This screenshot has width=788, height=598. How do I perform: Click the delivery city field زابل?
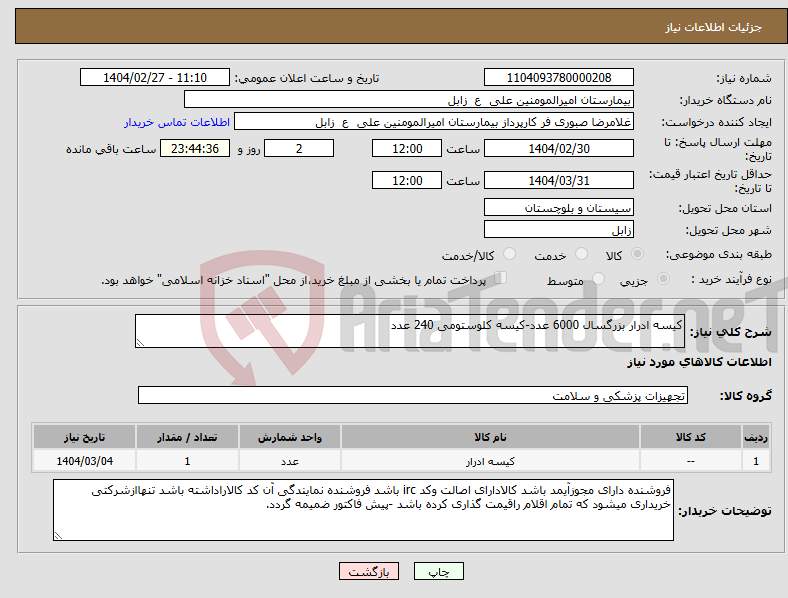(x=559, y=230)
